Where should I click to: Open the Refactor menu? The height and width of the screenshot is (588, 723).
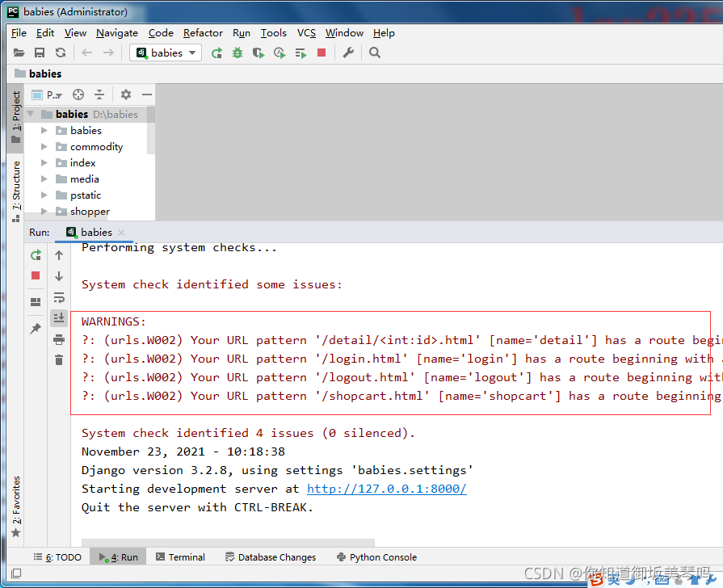(202, 33)
